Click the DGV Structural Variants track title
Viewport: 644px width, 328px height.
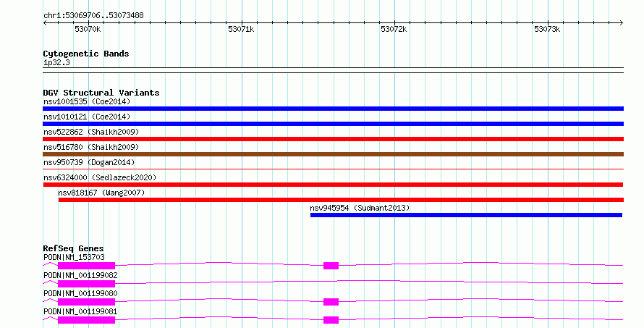(101, 93)
